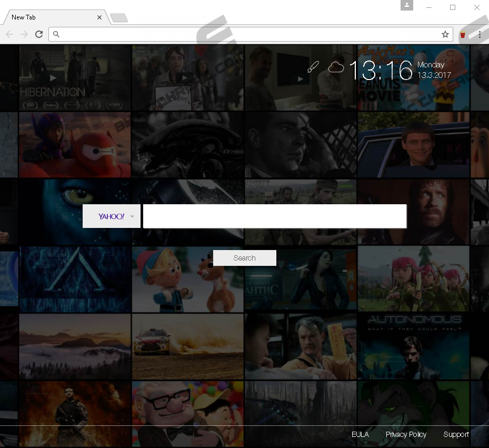Open the misty mountain landscape thumbnail
489x448 pixels.
pyautogui.click(x=75, y=346)
